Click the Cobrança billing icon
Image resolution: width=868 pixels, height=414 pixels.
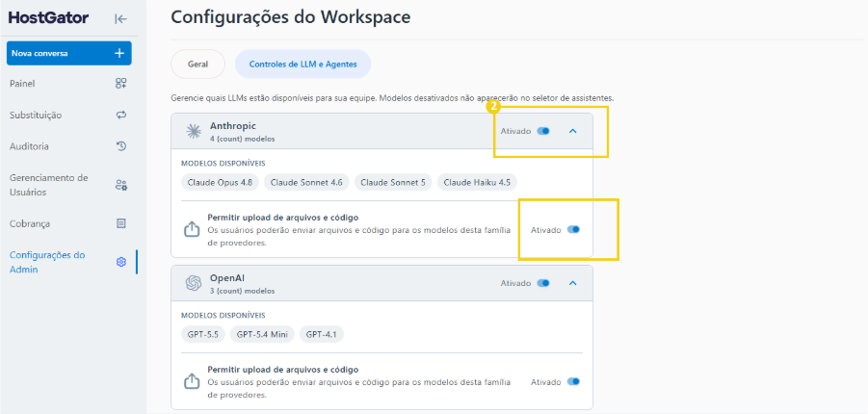point(121,223)
